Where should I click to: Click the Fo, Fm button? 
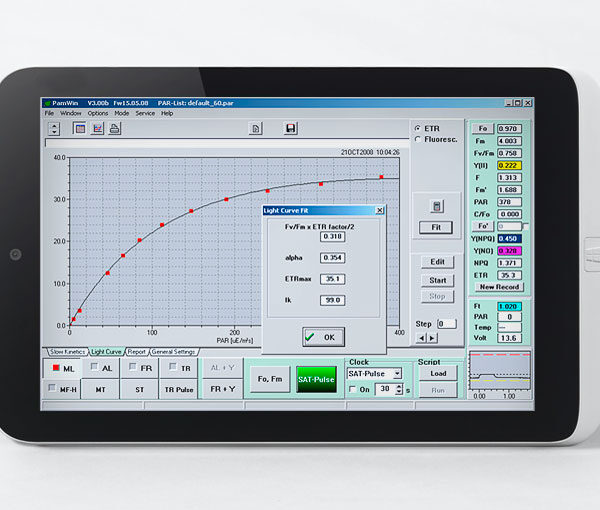point(270,379)
